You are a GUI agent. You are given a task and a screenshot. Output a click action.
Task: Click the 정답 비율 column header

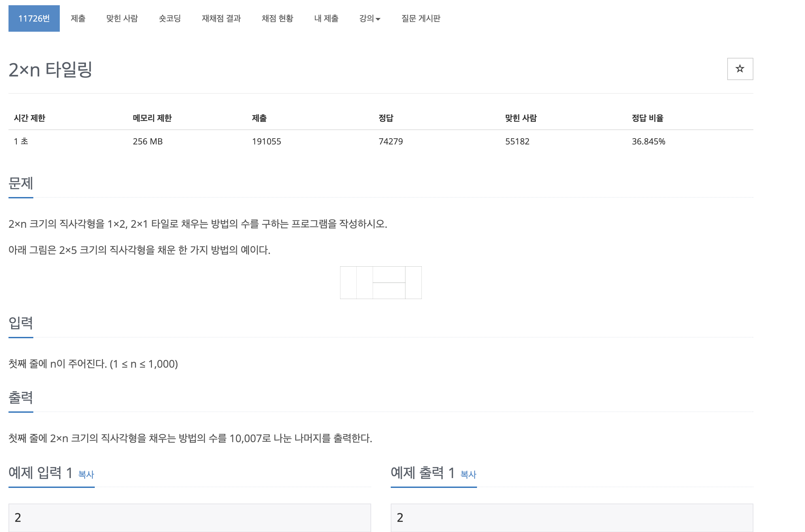tap(647, 118)
